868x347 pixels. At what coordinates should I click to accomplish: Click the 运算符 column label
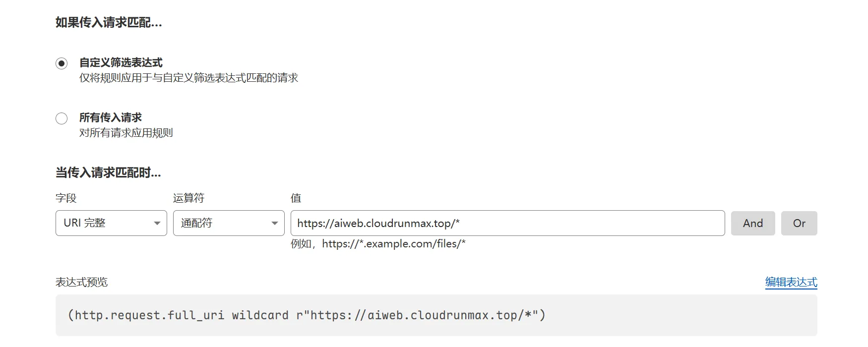point(187,198)
